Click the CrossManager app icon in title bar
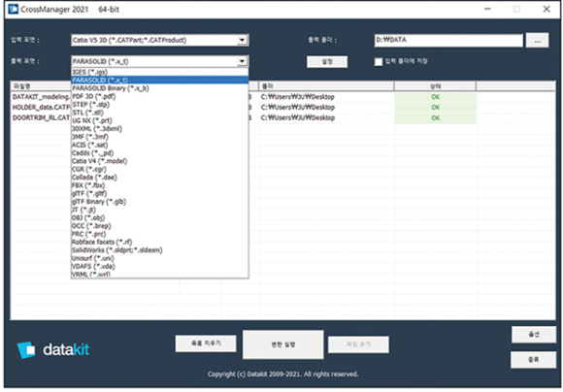The width and height of the screenshot is (563, 392). 13,9
